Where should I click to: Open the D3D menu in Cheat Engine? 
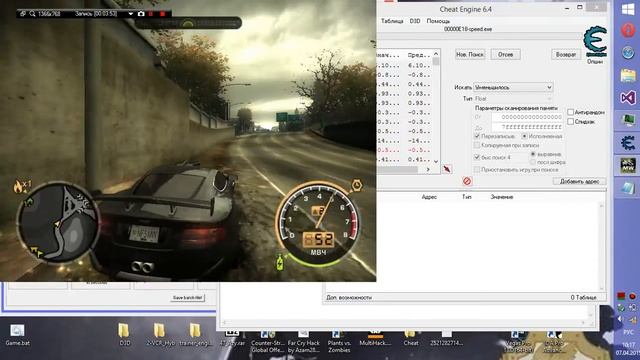pos(415,21)
